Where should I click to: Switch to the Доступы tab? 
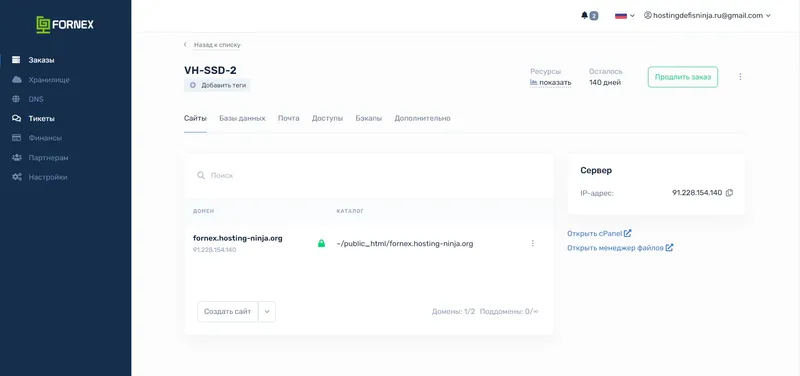click(328, 118)
